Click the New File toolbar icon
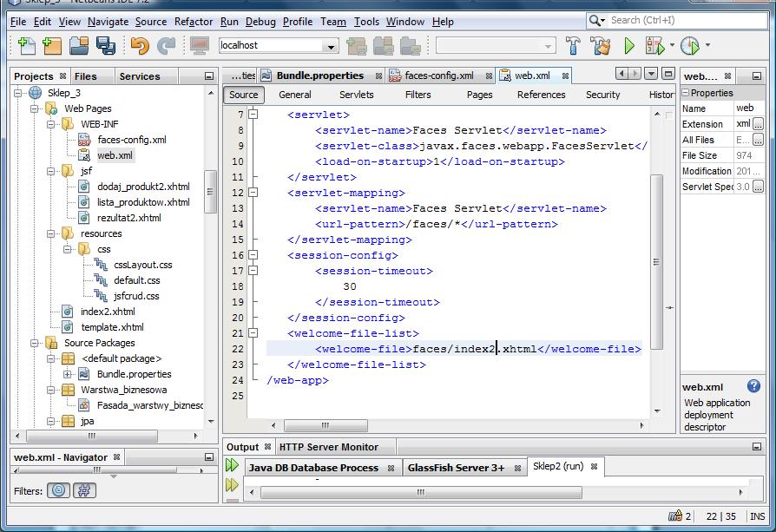This screenshot has height=532, width=776. (x=27, y=45)
